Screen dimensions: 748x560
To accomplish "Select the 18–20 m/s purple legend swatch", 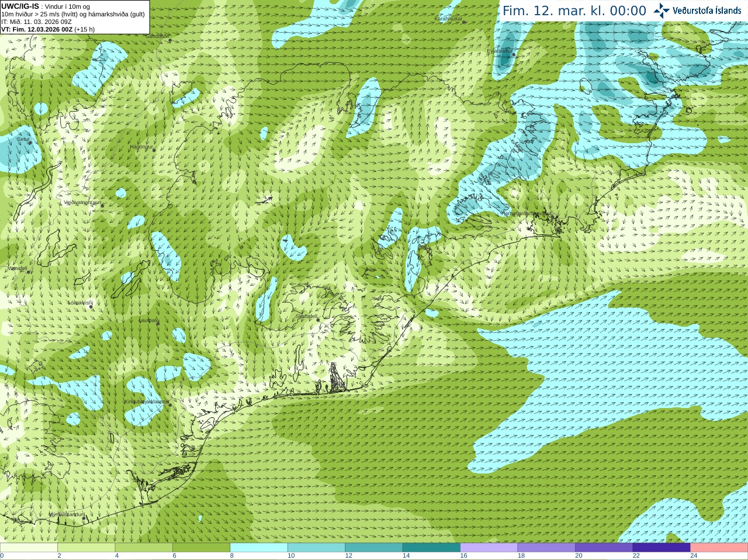I will click(546, 548).
